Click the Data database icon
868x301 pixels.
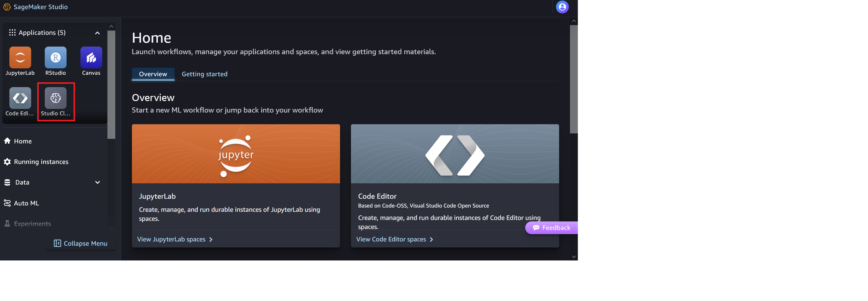[7, 182]
